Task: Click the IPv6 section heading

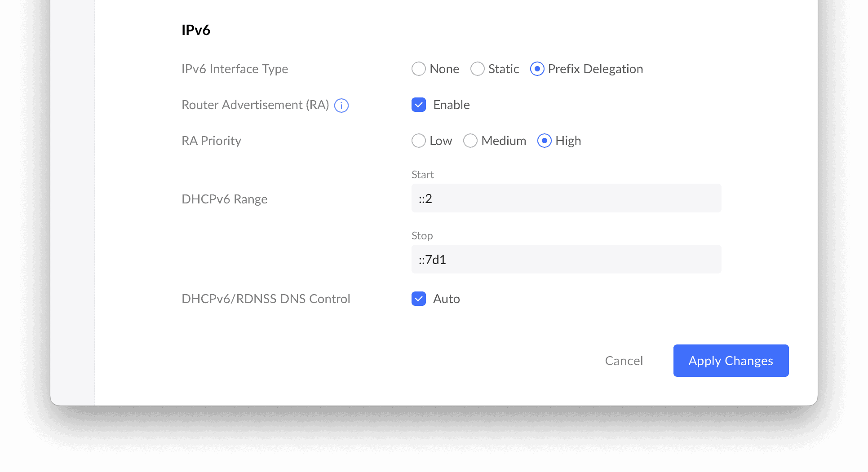Action: tap(196, 30)
